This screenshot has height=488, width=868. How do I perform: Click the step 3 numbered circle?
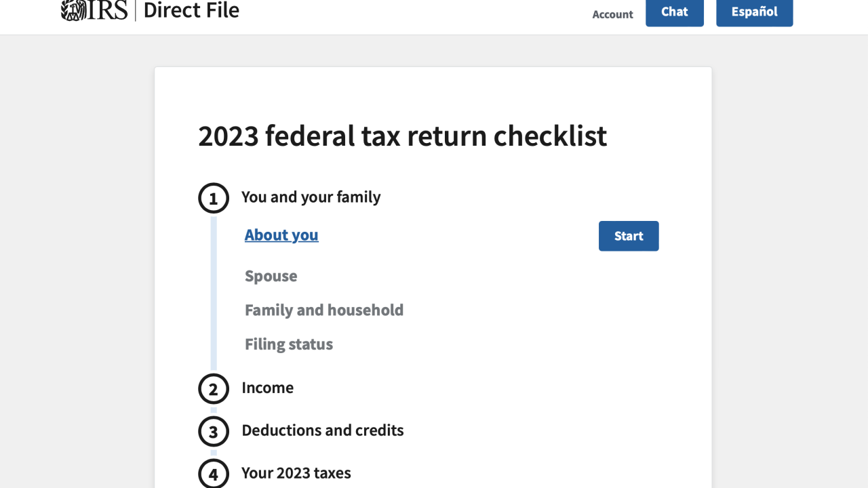pos(213,431)
